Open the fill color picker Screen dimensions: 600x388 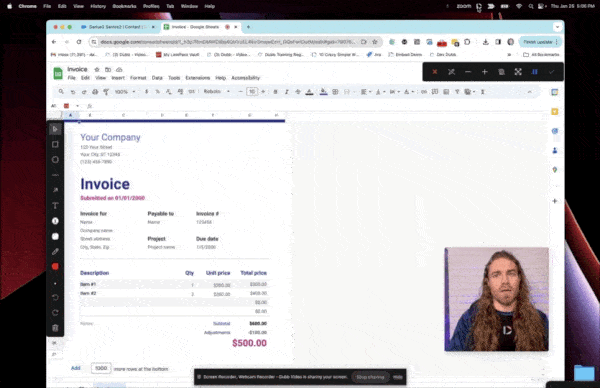(x=323, y=92)
